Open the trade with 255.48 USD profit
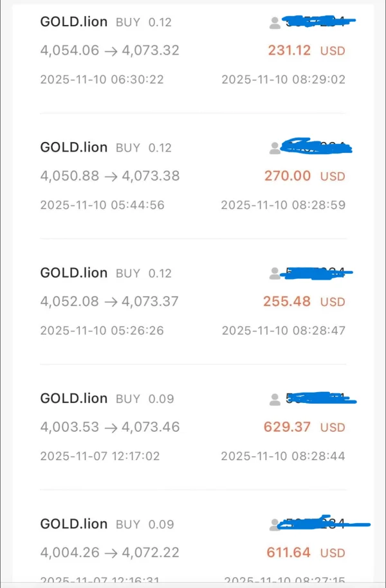The height and width of the screenshot is (588, 386). pyautogui.click(x=287, y=301)
